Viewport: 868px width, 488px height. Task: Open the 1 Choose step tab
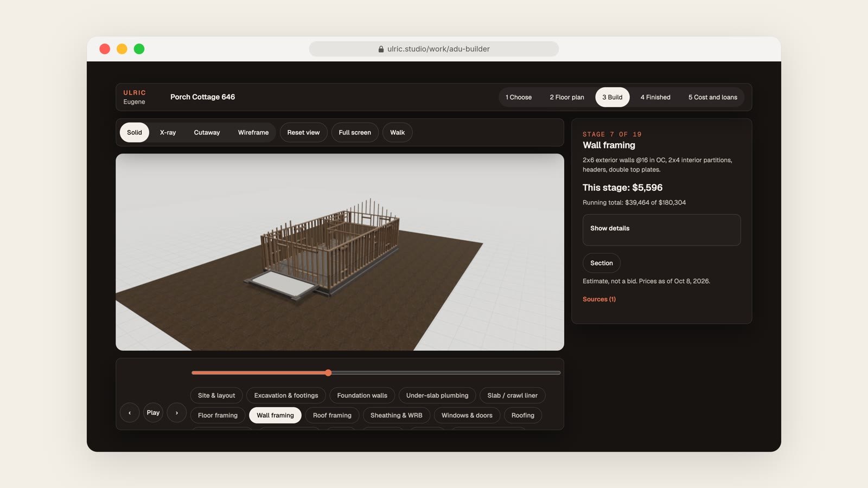(x=519, y=97)
